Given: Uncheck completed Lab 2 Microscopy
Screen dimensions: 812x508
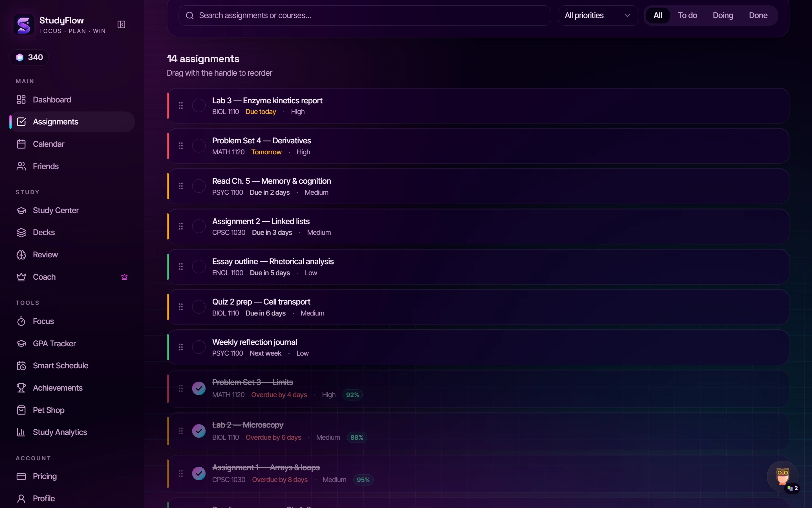Looking at the screenshot, I should coord(199,431).
